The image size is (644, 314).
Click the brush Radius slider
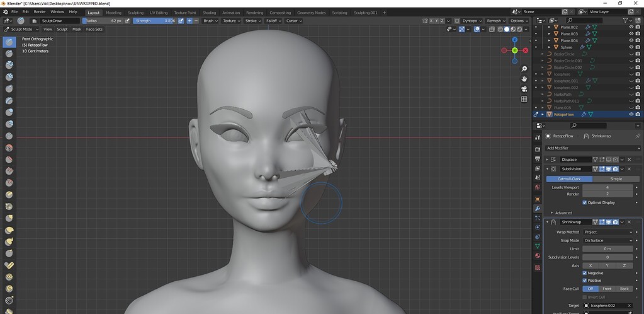103,21
